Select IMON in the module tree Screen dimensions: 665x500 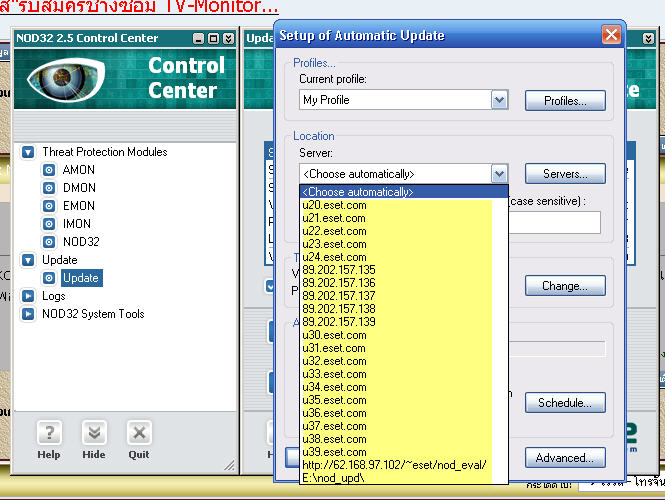(x=77, y=224)
